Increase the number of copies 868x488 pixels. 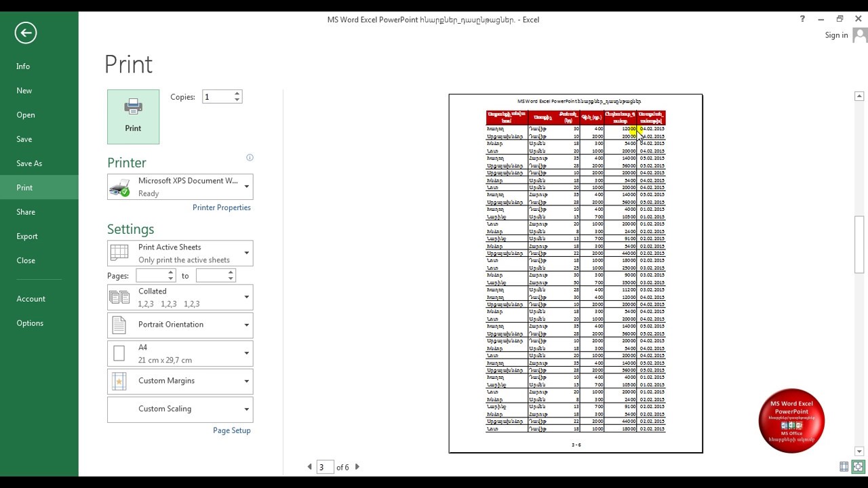click(x=237, y=94)
